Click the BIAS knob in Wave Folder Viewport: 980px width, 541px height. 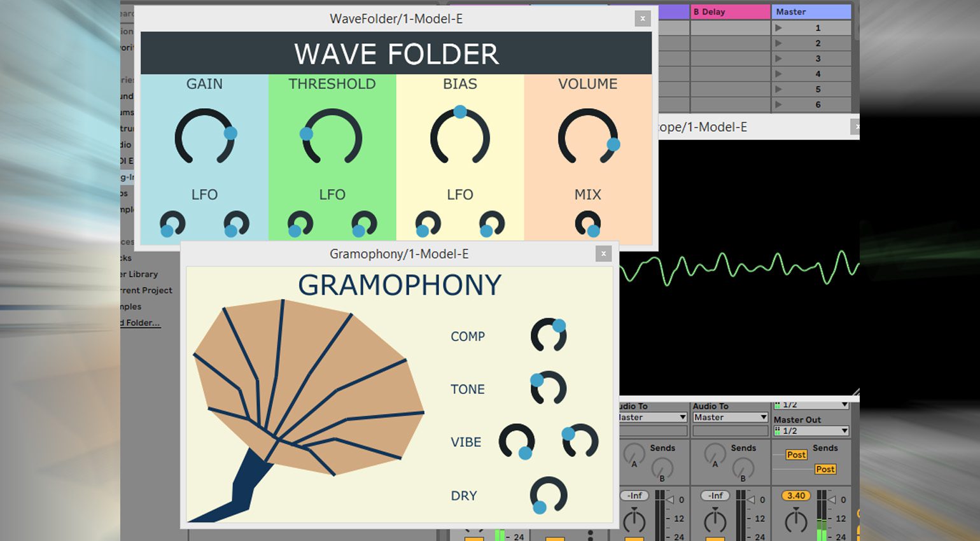[460, 136]
